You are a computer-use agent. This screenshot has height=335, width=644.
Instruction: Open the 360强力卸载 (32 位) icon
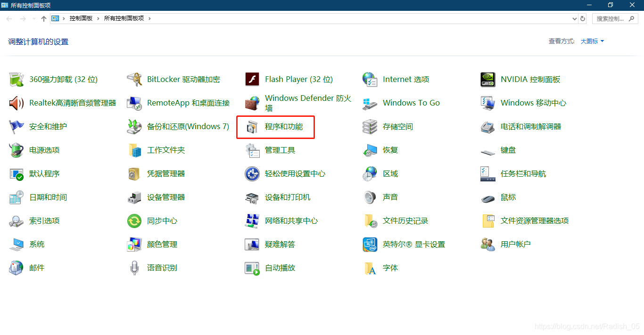click(17, 80)
